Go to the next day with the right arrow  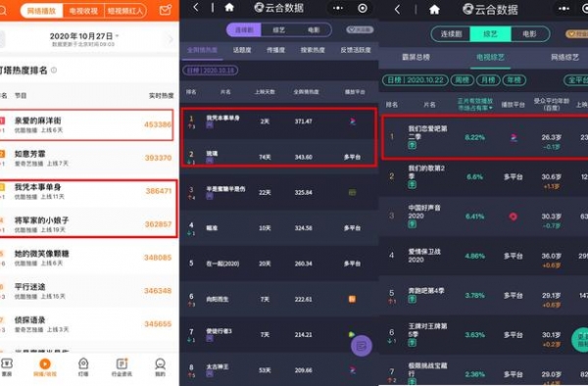tap(171, 39)
